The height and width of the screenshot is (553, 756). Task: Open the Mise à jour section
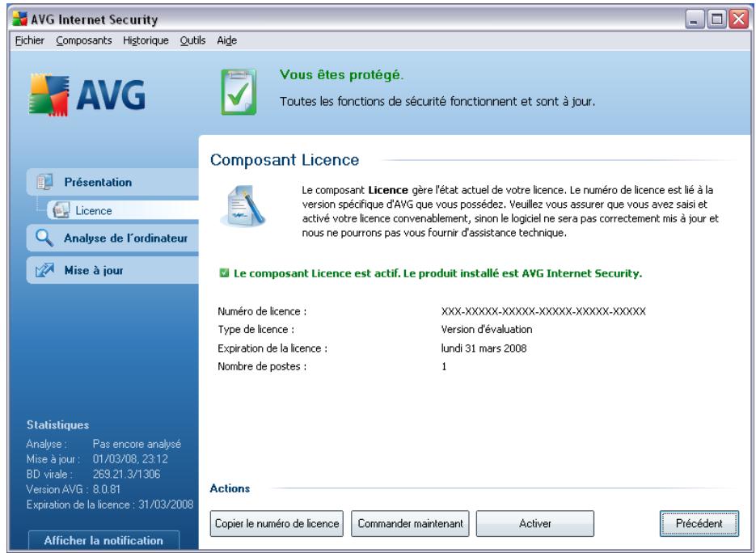point(113,270)
